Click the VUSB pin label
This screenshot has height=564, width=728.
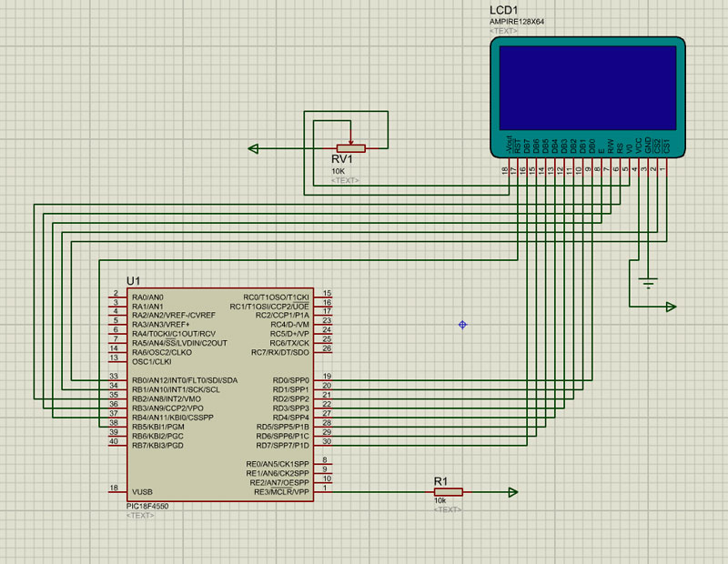tap(142, 492)
